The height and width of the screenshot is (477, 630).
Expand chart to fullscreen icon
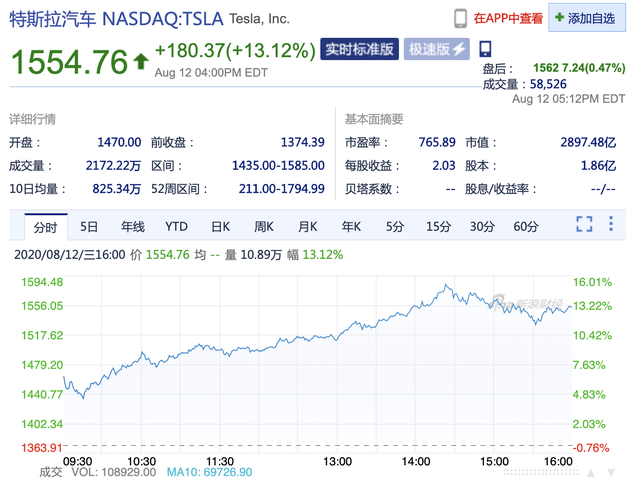point(584,224)
